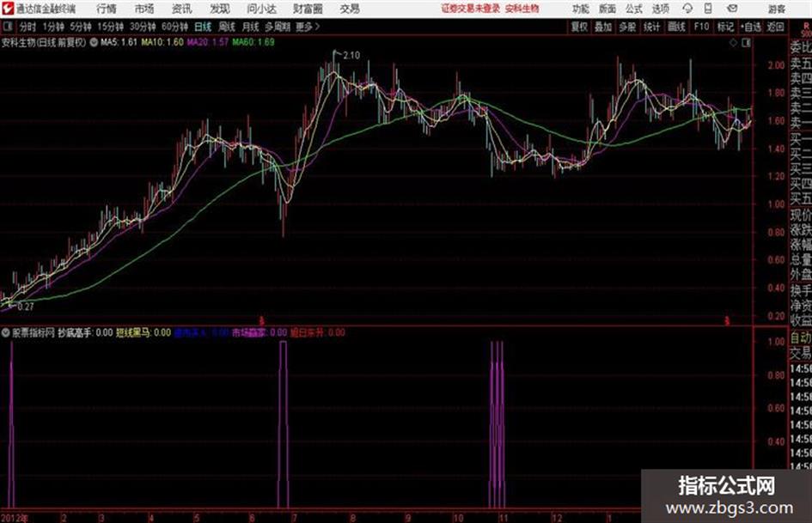812x523 pixels.
Task: Click the 抄底高手: 0.00 indicator label
Action: tap(85, 332)
